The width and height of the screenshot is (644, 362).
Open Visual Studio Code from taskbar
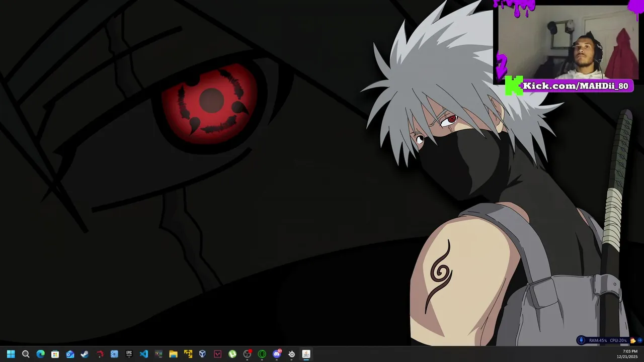click(x=144, y=354)
